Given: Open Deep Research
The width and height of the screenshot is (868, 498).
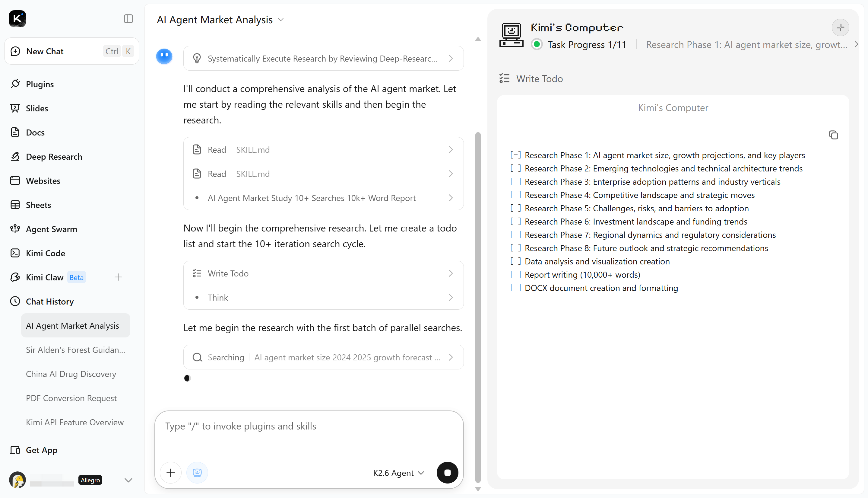Looking at the screenshot, I should [x=54, y=157].
